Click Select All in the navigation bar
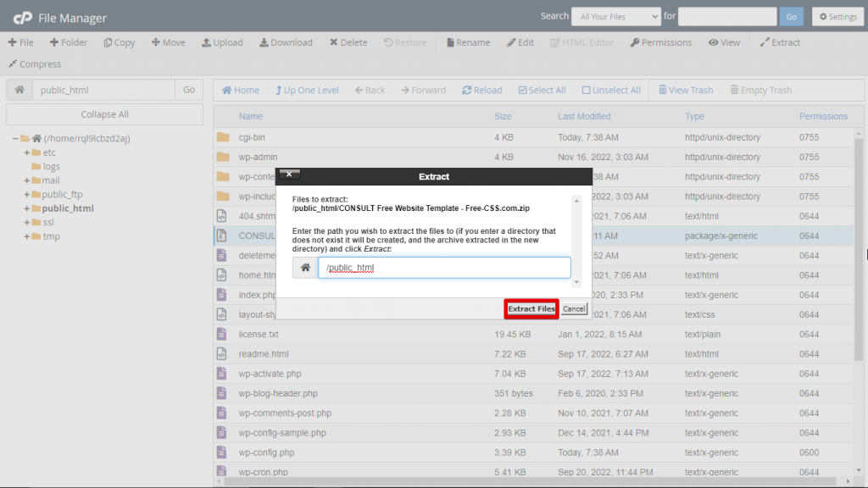 [x=542, y=90]
